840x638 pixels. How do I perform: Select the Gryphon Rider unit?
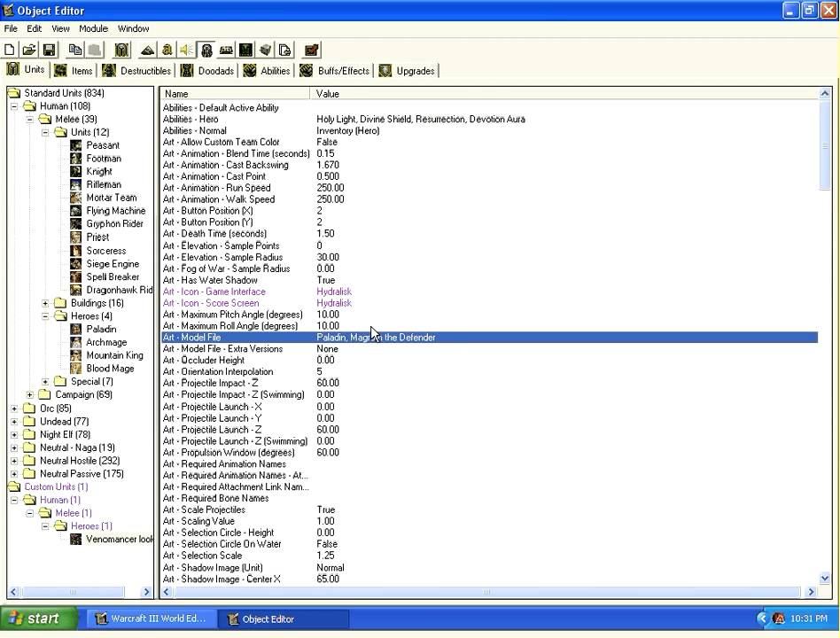(x=114, y=224)
